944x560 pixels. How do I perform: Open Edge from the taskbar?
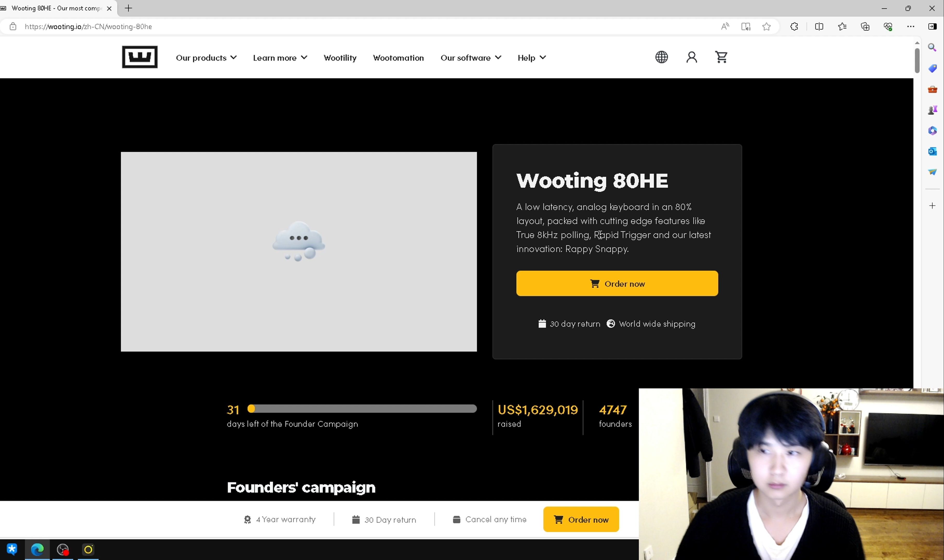click(37, 549)
